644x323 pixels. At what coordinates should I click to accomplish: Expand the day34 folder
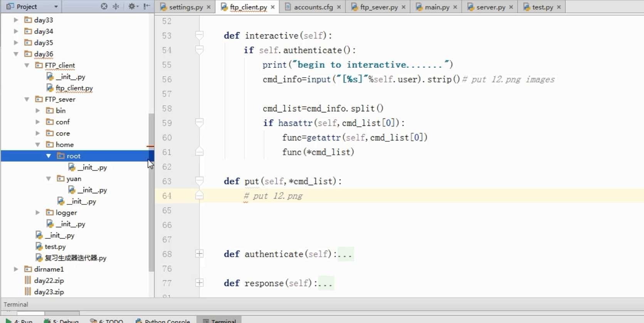pyautogui.click(x=16, y=31)
